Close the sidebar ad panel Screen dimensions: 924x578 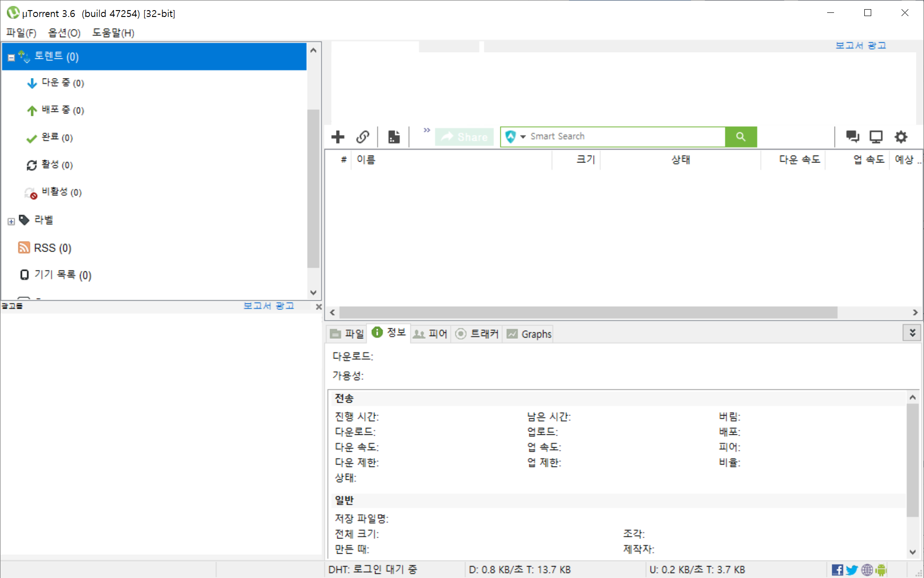(319, 307)
